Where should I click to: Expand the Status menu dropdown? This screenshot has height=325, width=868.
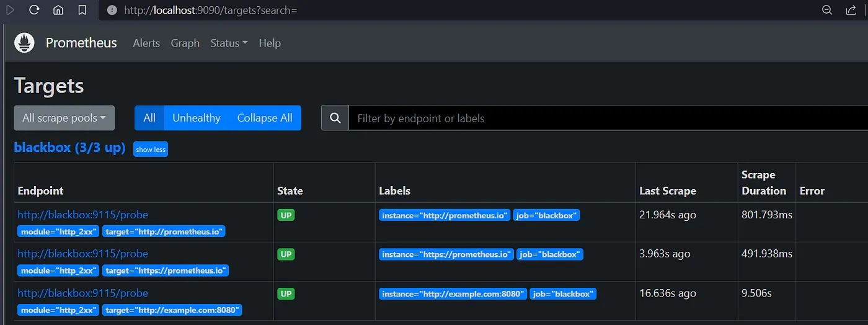tap(229, 43)
